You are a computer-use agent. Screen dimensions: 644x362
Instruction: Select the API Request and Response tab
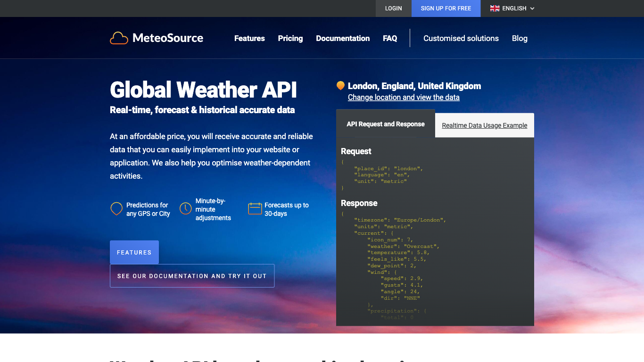(x=386, y=124)
